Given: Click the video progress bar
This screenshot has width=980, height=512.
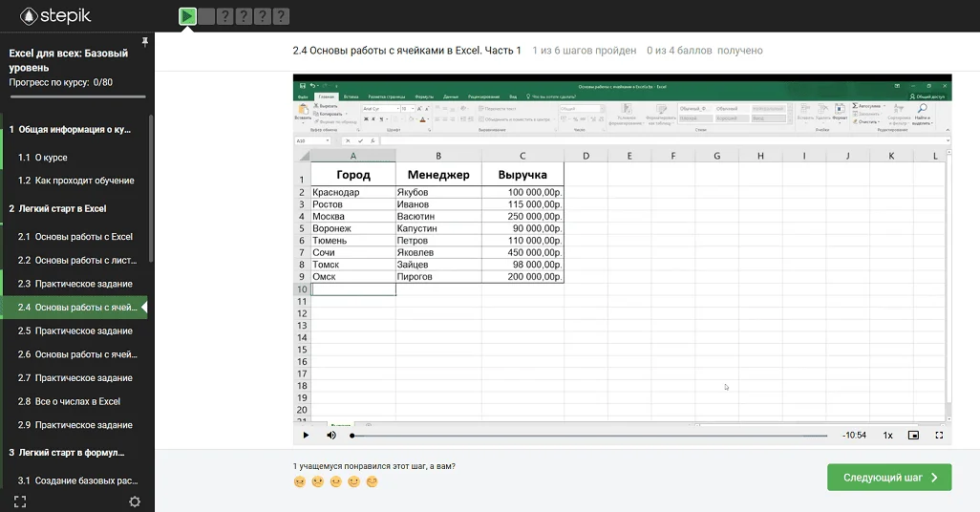Looking at the screenshot, I should click(x=589, y=436).
